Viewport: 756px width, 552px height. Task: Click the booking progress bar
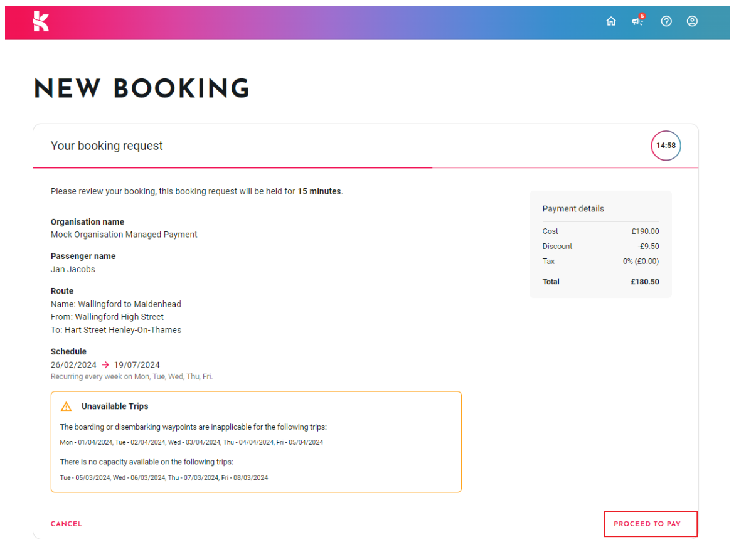[x=366, y=167]
